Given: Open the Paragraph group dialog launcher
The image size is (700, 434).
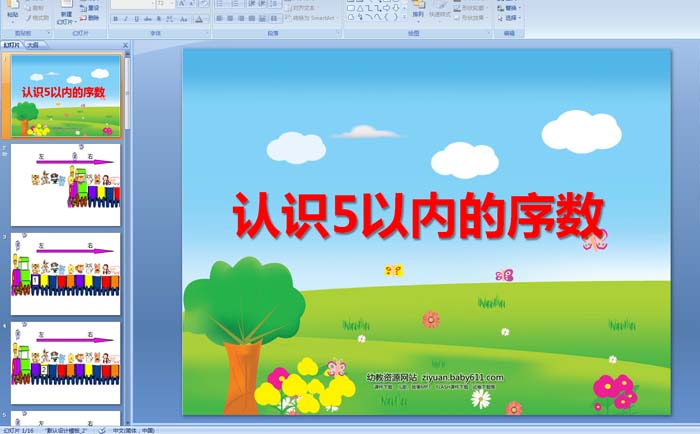Looking at the screenshot, I should tap(338, 33).
